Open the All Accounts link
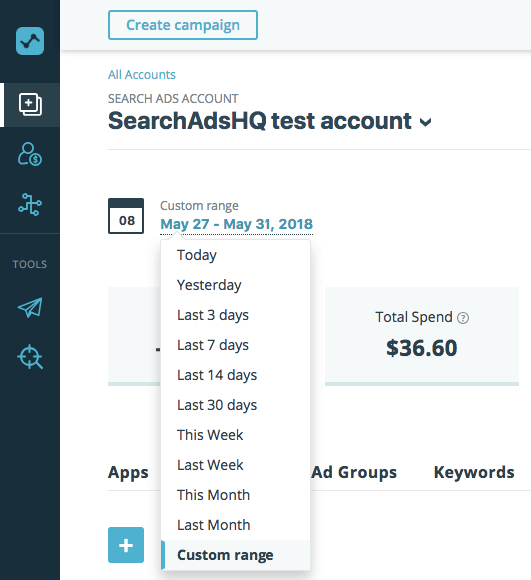The image size is (531, 580). click(142, 75)
